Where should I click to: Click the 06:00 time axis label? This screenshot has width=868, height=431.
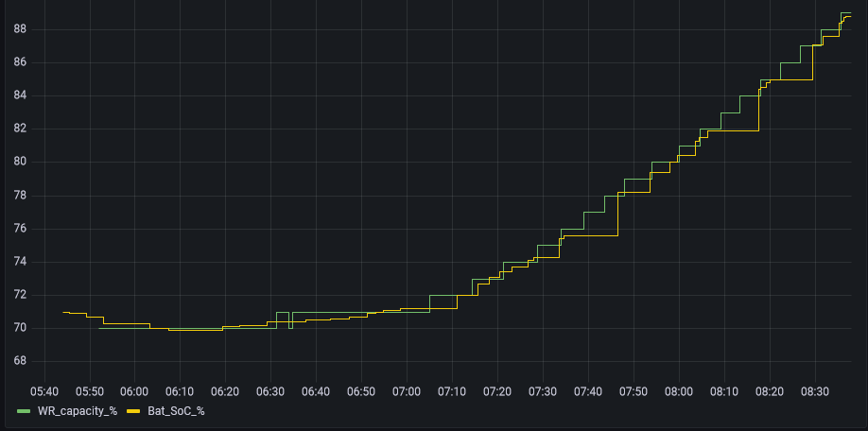tap(134, 391)
